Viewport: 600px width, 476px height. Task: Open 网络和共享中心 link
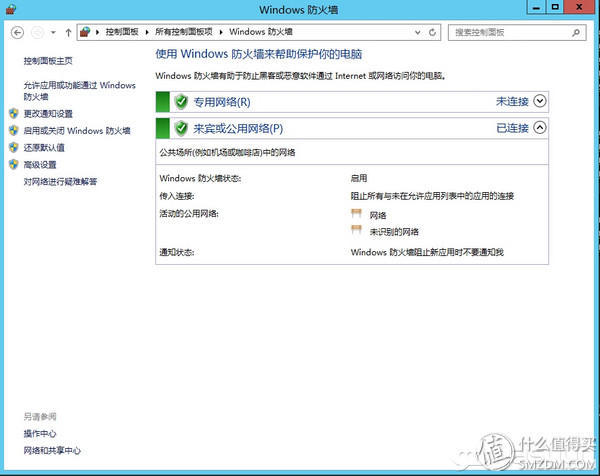point(52,451)
